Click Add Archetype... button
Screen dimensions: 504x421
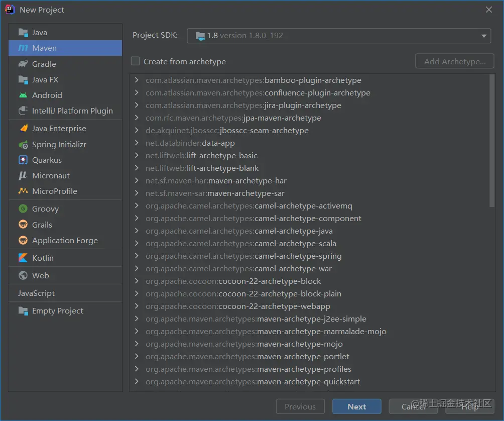pyautogui.click(x=454, y=61)
